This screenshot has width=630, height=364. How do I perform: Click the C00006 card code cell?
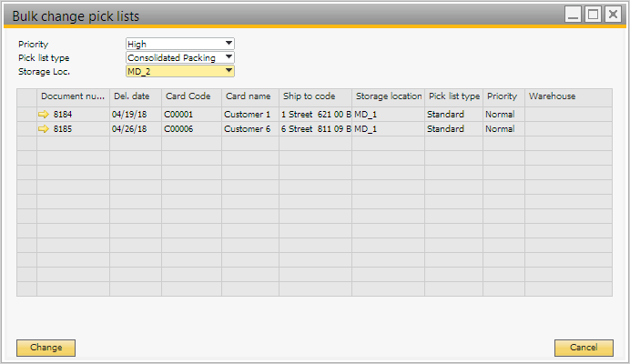(191, 129)
